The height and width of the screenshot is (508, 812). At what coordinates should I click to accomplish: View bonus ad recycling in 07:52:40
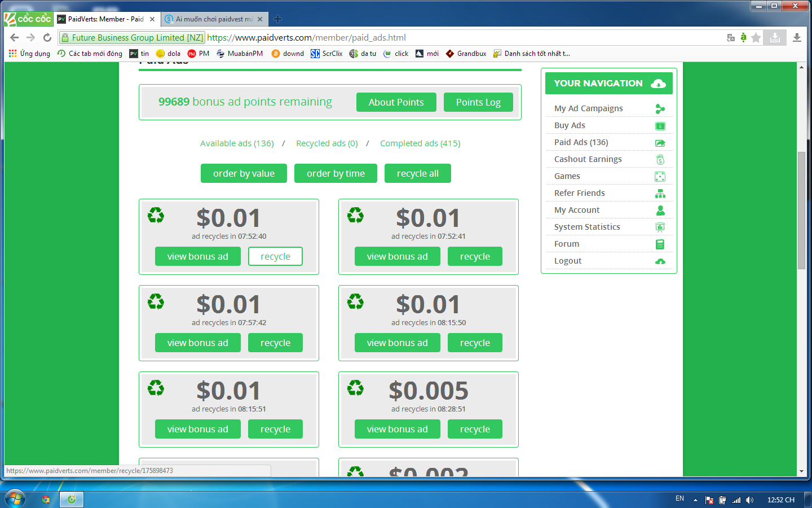click(x=198, y=256)
